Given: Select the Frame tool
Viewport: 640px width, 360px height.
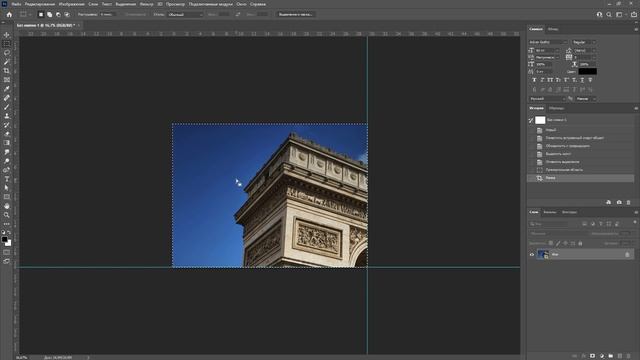Looking at the screenshot, I should click(x=7, y=80).
